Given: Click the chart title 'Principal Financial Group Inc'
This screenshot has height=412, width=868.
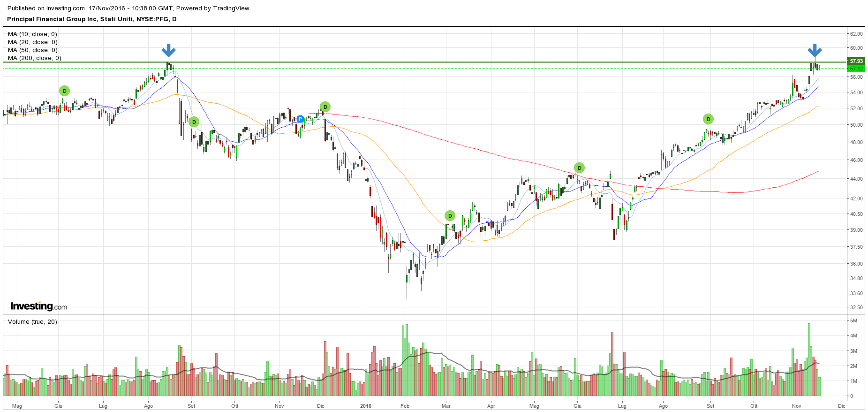Looking at the screenshot, I should coord(52,19).
